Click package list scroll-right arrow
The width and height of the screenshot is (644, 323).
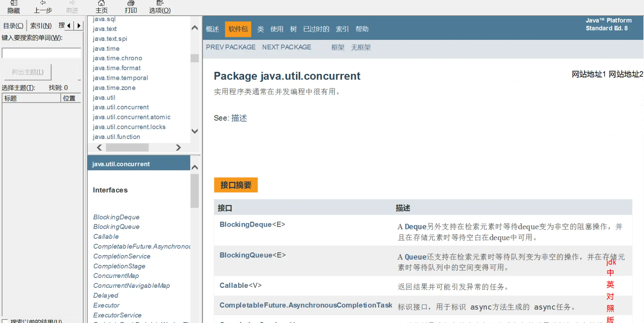[178, 147]
